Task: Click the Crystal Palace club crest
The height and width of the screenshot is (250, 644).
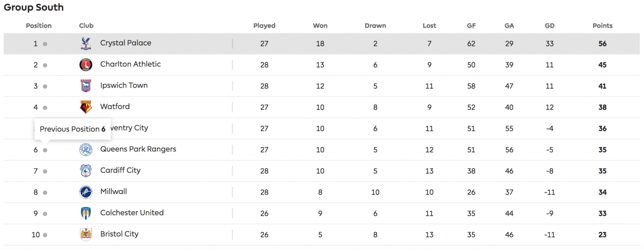Action: tap(86, 43)
